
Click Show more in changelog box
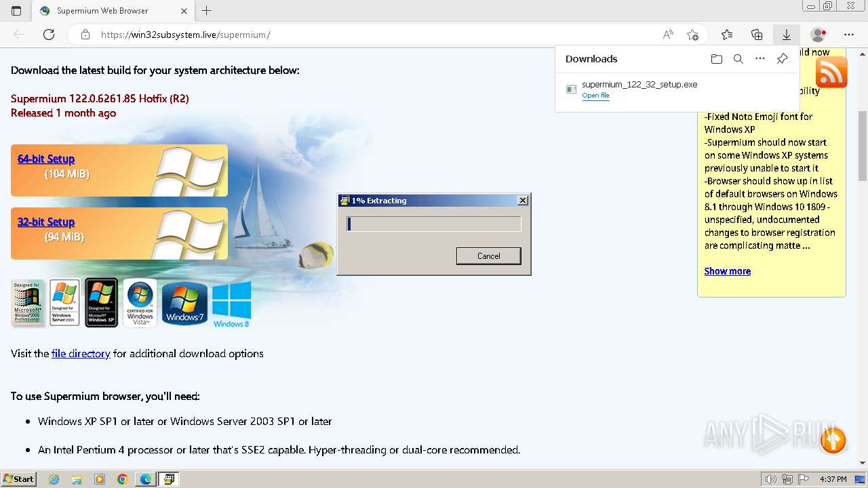[x=727, y=271]
